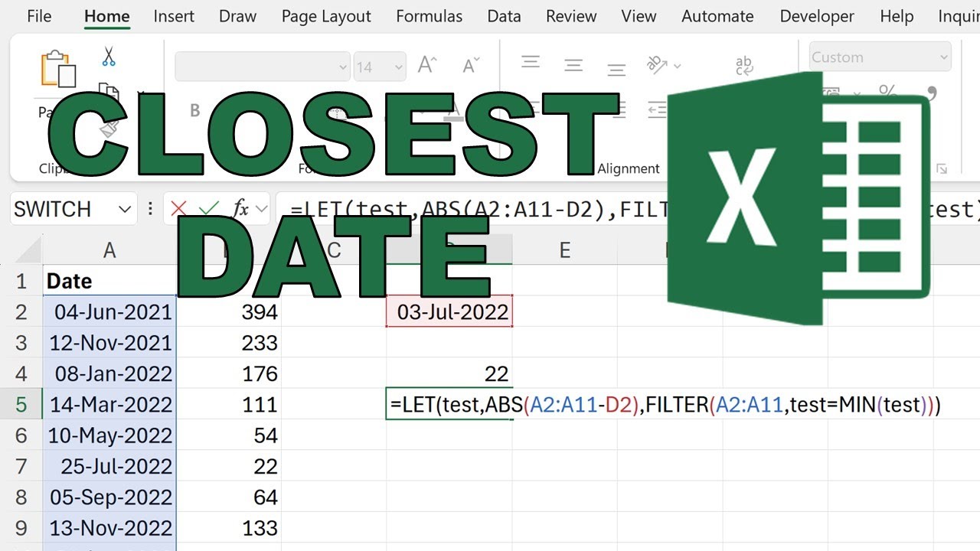Select cell containing 133
The height and width of the screenshot is (551, 980).
(229, 528)
